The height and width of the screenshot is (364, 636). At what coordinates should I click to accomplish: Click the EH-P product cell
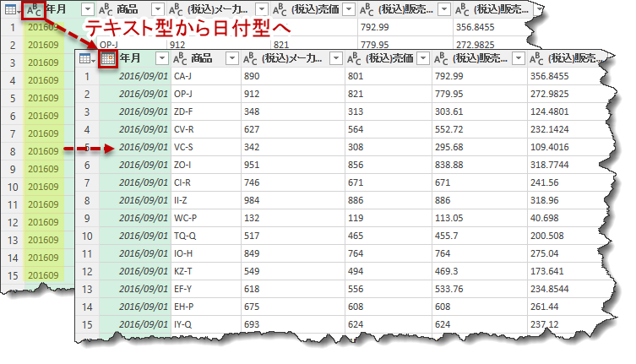[x=206, y=307]
